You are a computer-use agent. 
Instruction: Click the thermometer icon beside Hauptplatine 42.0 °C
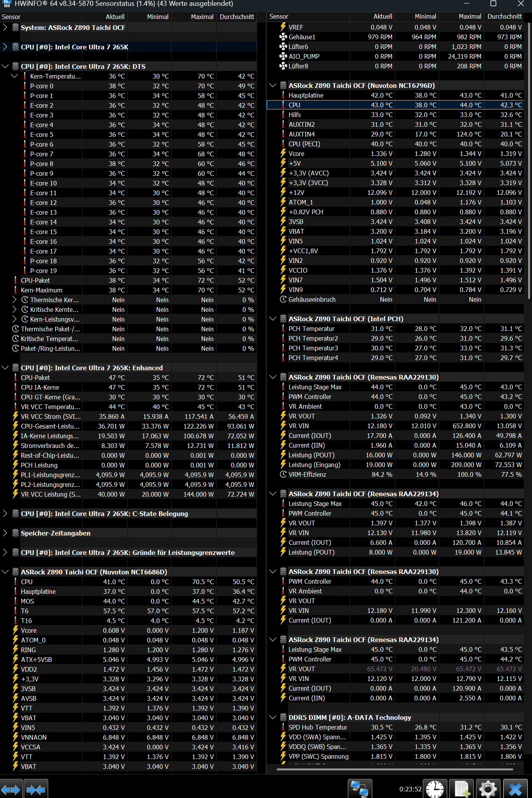283,95
